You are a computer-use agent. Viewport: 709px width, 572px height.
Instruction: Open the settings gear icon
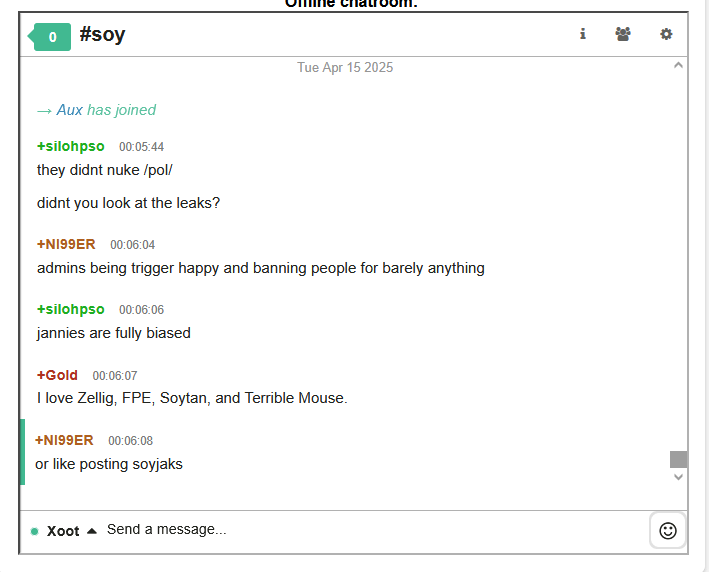[666, 34]
